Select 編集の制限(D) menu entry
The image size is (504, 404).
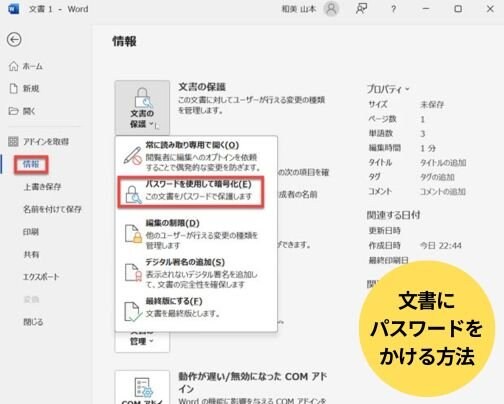tap(197, 234)
